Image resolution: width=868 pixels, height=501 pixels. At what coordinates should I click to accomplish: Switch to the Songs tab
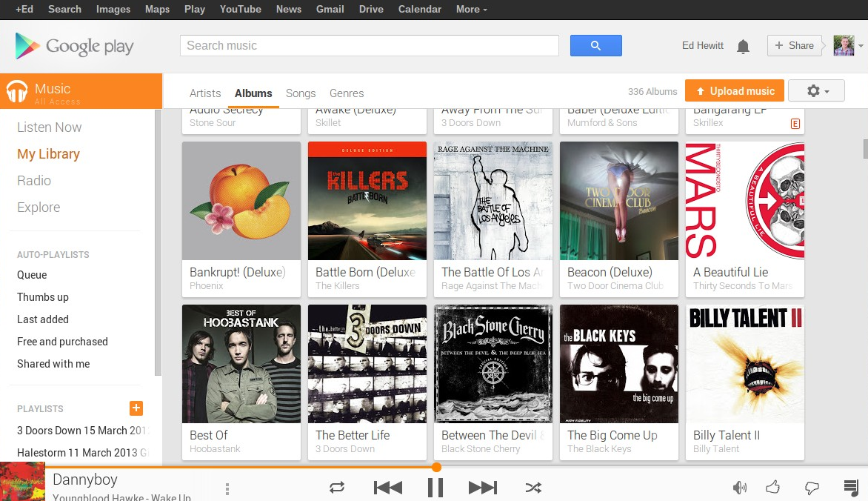(301, 93)
